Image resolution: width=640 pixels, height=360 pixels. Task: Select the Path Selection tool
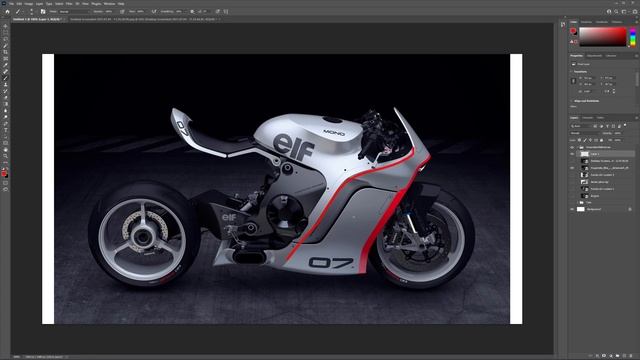click(5, 136)
